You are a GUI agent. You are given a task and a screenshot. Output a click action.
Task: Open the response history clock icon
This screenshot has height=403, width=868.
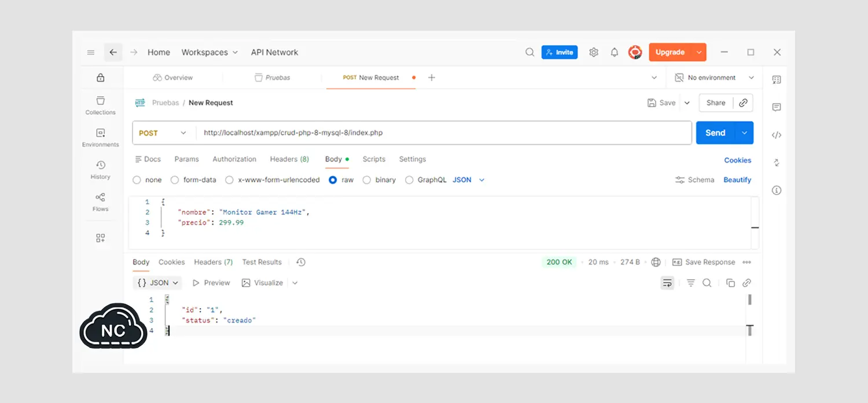[x=301, y=262]
